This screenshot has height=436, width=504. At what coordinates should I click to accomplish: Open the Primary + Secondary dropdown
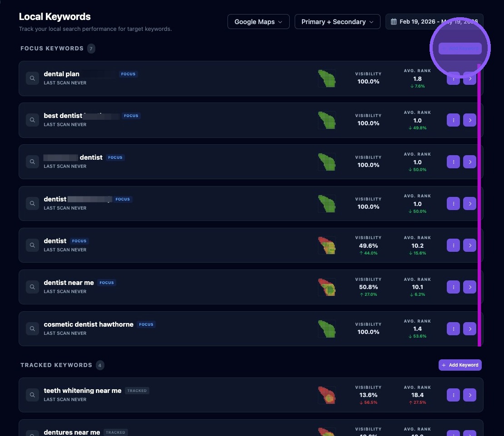pos(337,21)
